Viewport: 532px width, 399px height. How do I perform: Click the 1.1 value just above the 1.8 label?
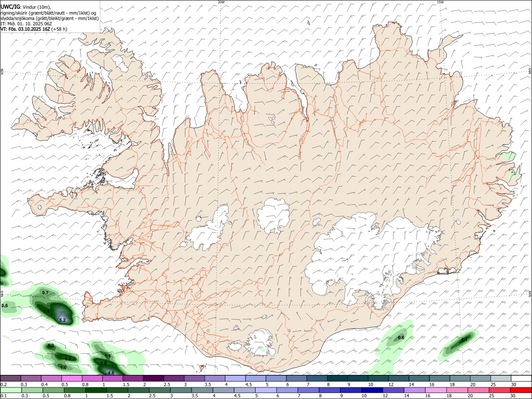click(108, 356)
